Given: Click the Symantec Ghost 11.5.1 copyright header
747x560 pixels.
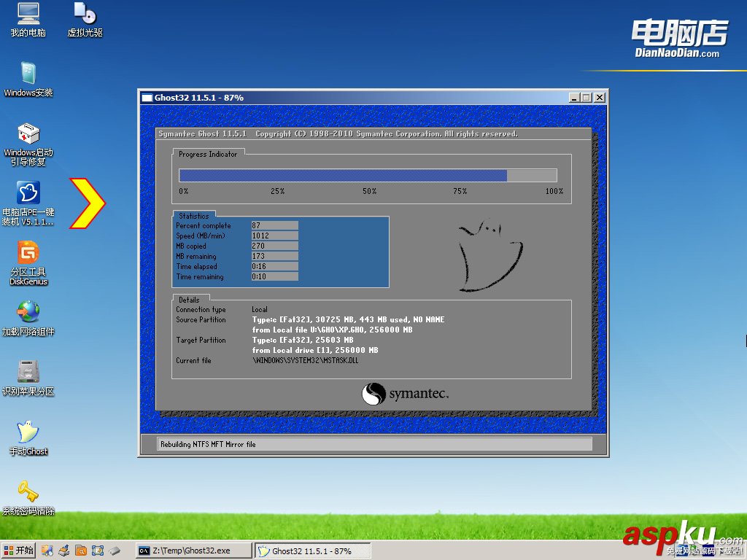Looking at the screenshot, I should (x=338, y=134).
